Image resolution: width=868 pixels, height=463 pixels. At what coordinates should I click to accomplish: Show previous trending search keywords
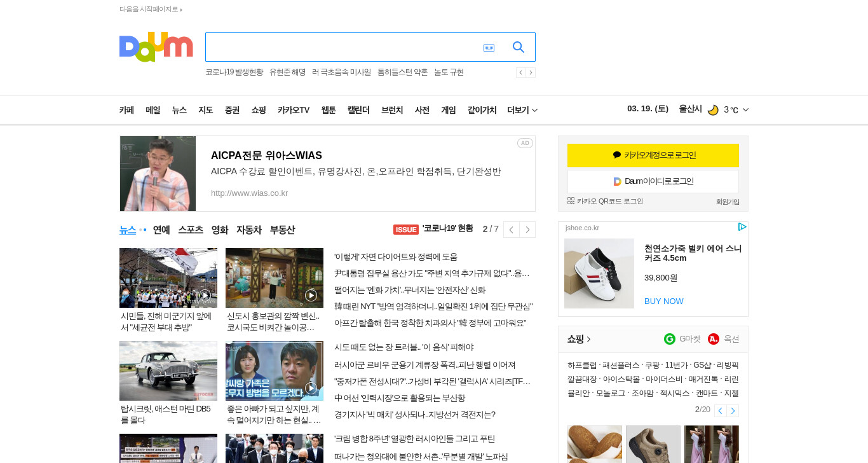(520, 73)
